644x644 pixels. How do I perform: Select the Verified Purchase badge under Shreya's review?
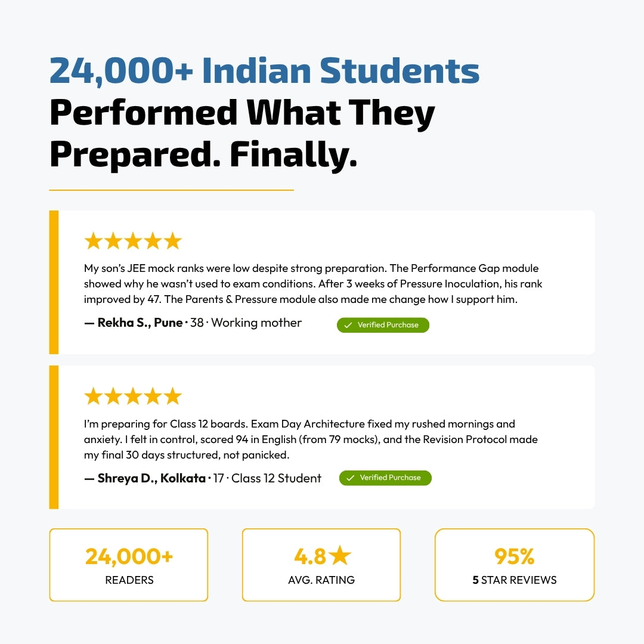coord(385,478)
